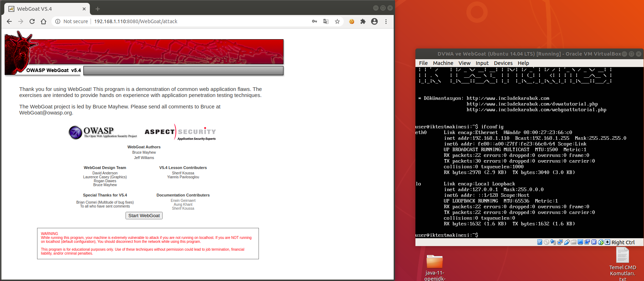Click the VirtualBox window title bar
Image resolution: width=644 pixels, height=281 pixels.
[x=530, y=54]
